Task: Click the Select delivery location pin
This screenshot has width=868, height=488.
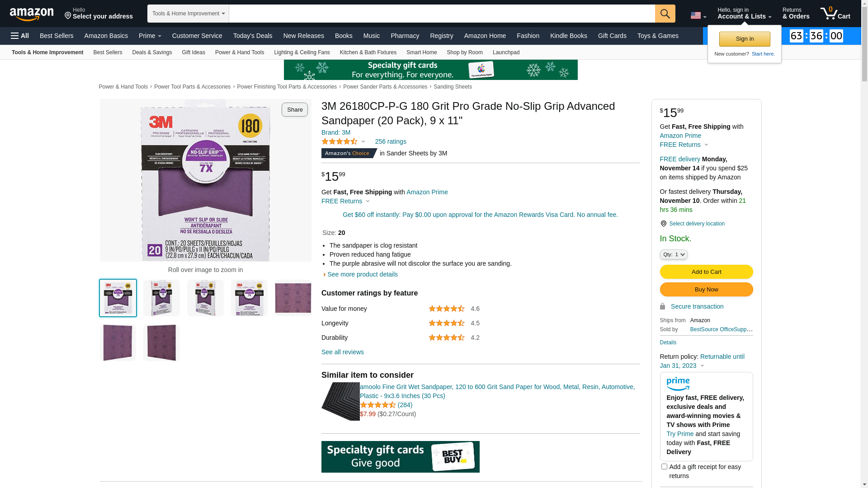Action: coord(664,224)
